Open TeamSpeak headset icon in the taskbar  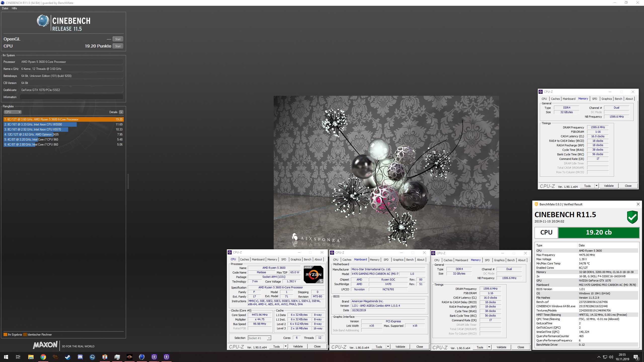[x=92, y=357]
